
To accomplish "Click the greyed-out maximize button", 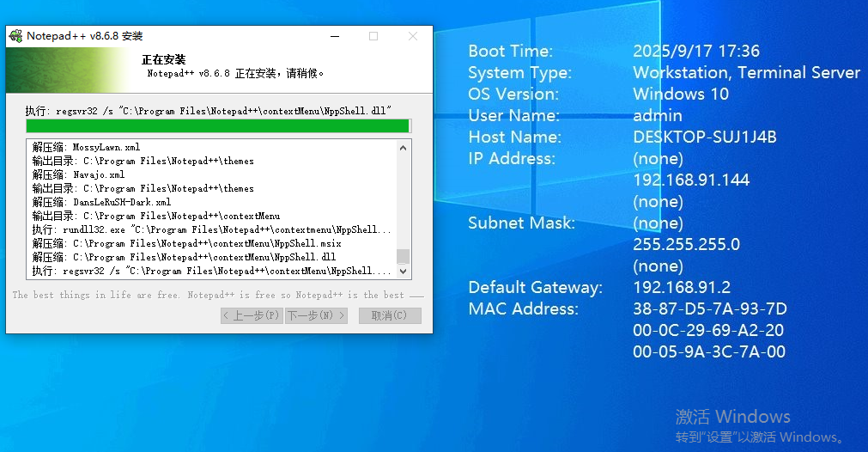I will [373, 36].
